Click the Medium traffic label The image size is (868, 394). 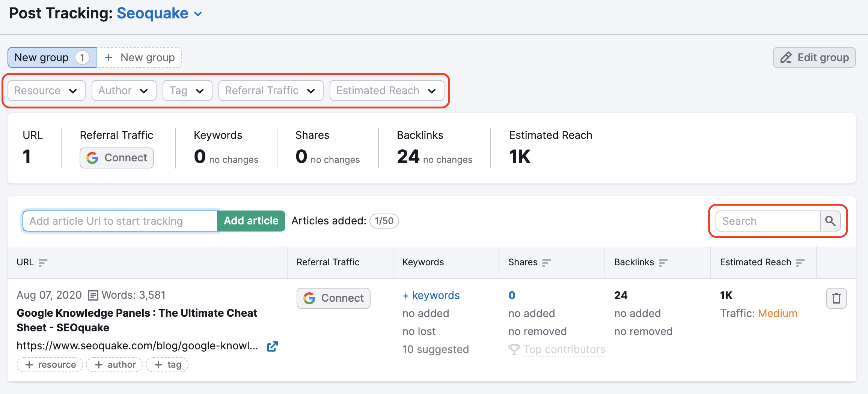click(778, 313)
